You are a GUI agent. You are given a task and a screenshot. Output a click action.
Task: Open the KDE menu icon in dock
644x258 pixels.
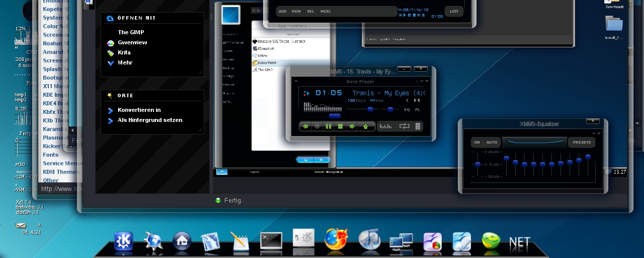(123, 241)
